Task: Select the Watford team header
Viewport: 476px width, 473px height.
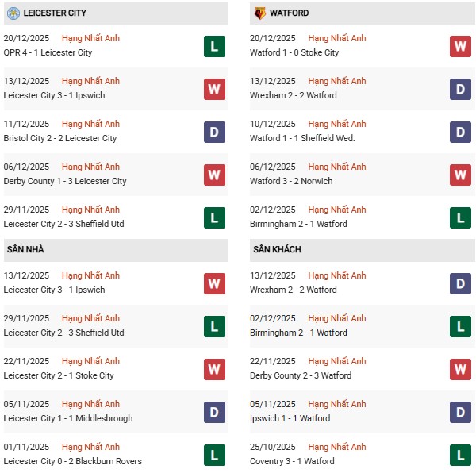Action: coord(290,13)
